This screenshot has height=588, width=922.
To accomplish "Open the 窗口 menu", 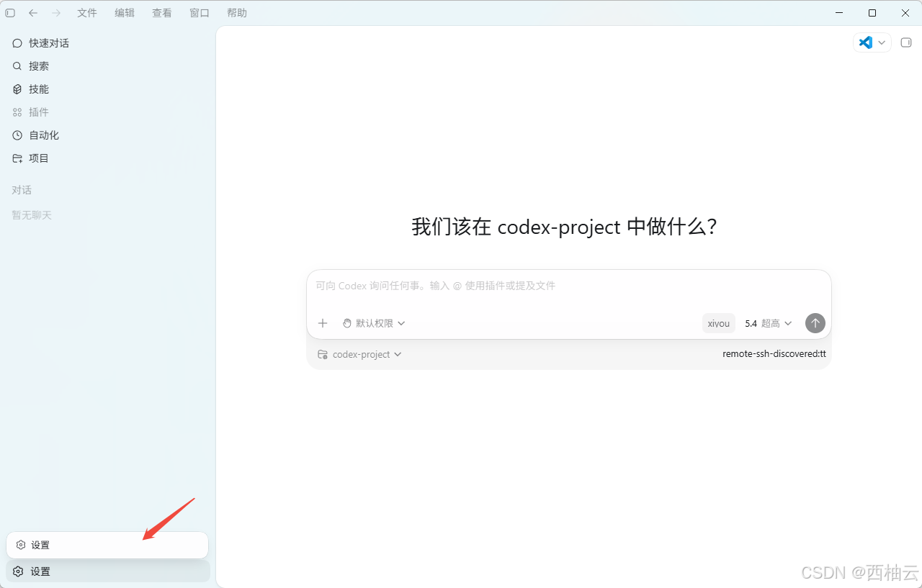I will tap(200, 13).
